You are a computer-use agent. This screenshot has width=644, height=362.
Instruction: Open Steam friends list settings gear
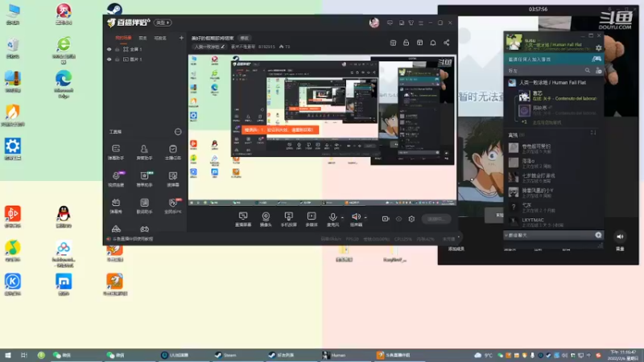coord(599,48)
